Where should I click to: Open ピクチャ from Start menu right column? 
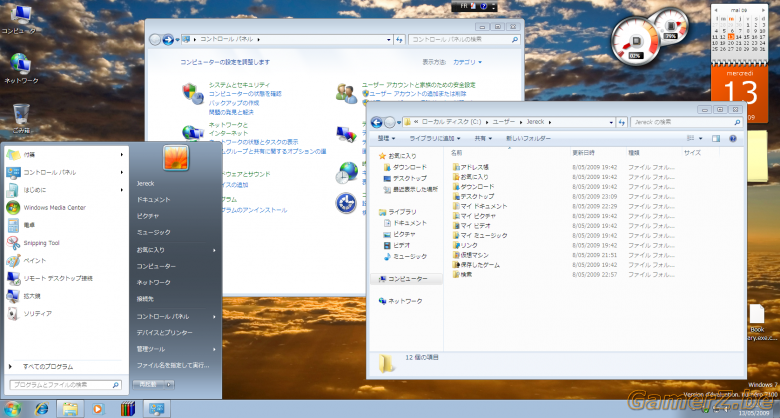tap(148, 216)
